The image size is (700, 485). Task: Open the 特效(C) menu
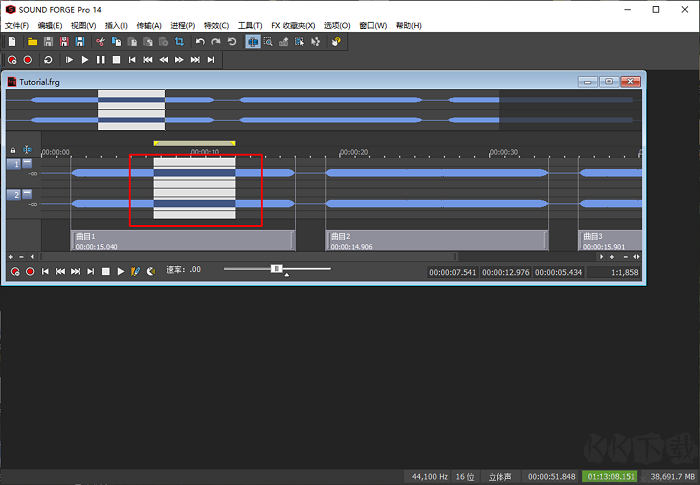[x=216, y=25]
